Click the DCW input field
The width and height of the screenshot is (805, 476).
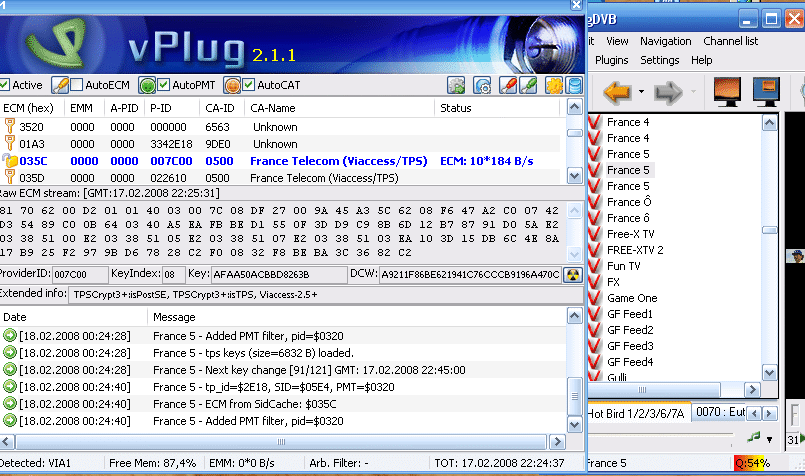[x=470, y=275]
